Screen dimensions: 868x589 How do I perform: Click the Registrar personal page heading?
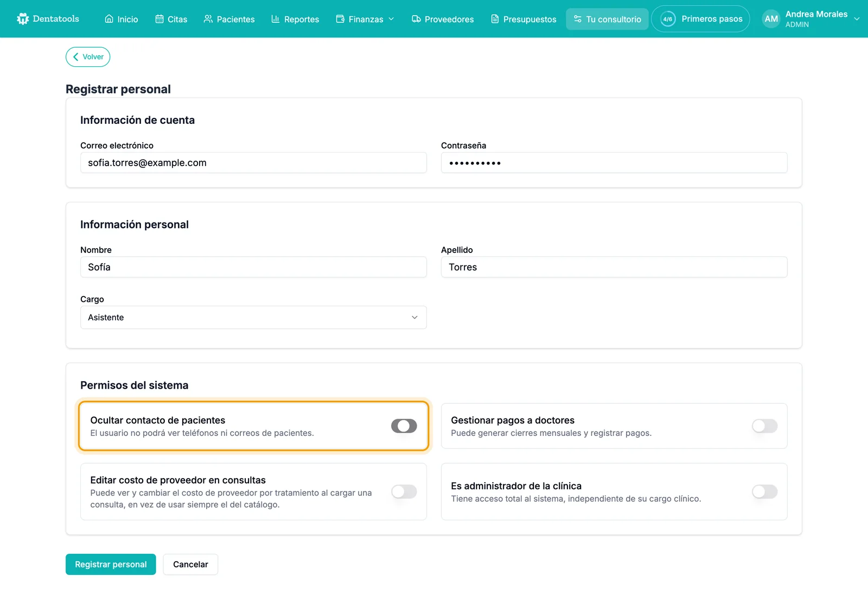coord(118,89)
